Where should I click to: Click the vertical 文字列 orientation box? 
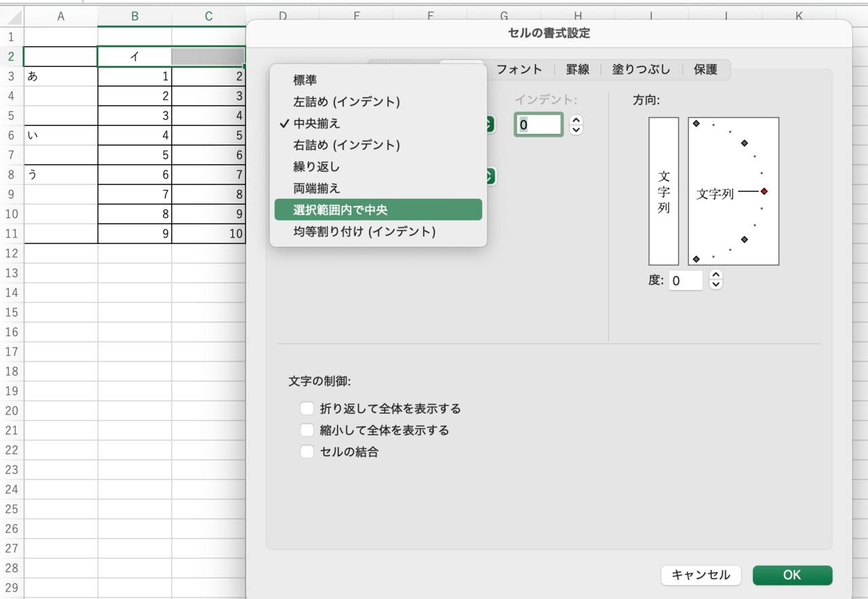point(663,191)
